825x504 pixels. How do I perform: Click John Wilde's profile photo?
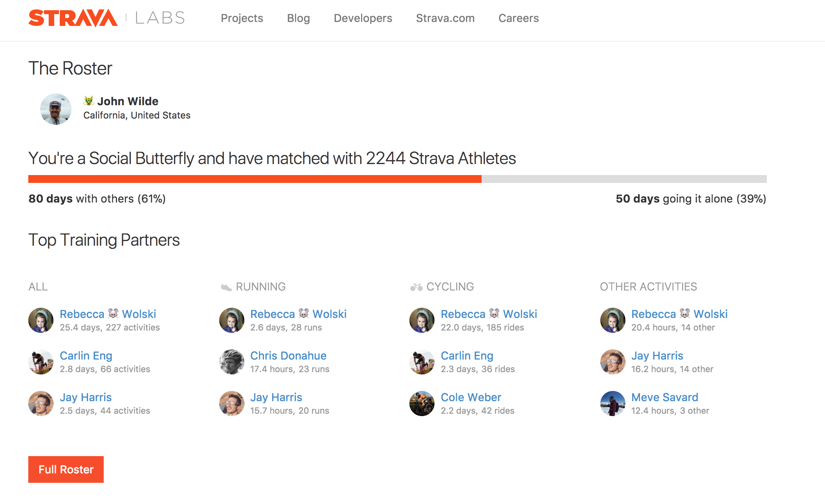56,109
